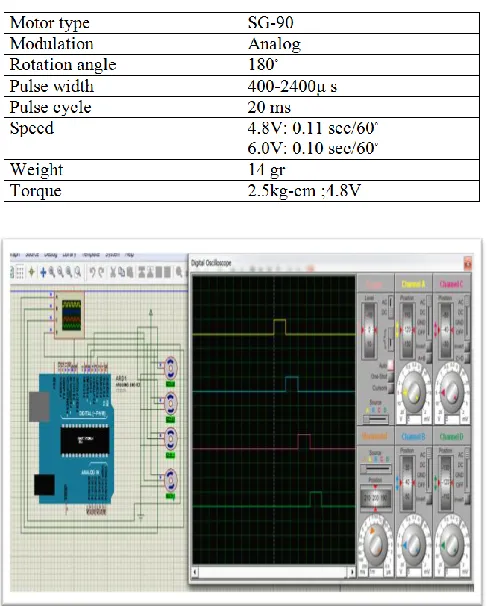Image resolution: width=488 pixels, height=606 pixels.
Task: Adjust trigger AC/DC coupling slider
Action: point(391,307)
